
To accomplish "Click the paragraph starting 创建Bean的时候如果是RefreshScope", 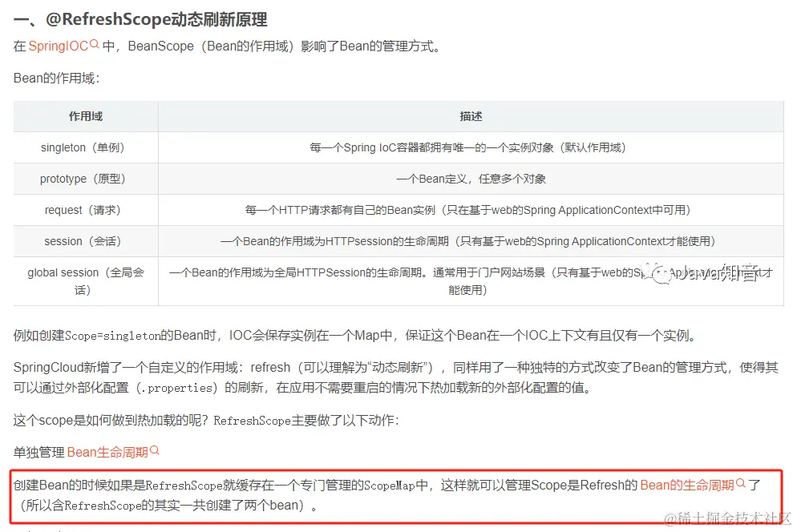I will (x=386, y=495).
